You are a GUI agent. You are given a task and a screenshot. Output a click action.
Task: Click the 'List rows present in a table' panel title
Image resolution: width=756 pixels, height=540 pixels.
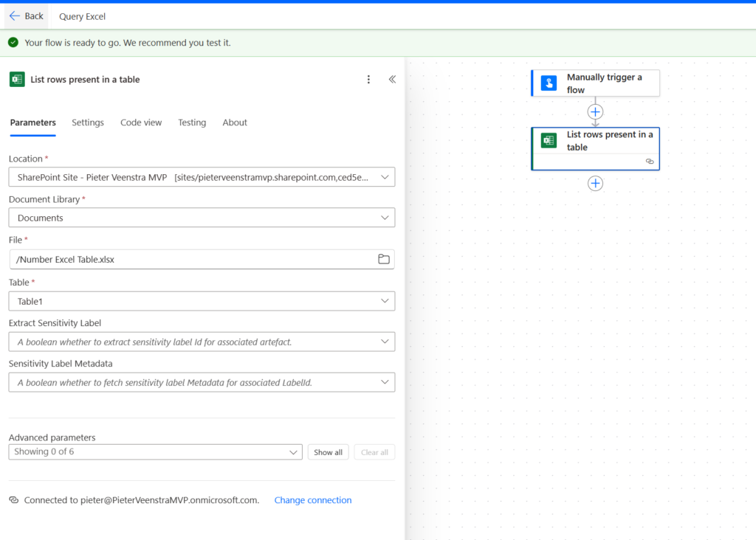click(x=85, y=80)
